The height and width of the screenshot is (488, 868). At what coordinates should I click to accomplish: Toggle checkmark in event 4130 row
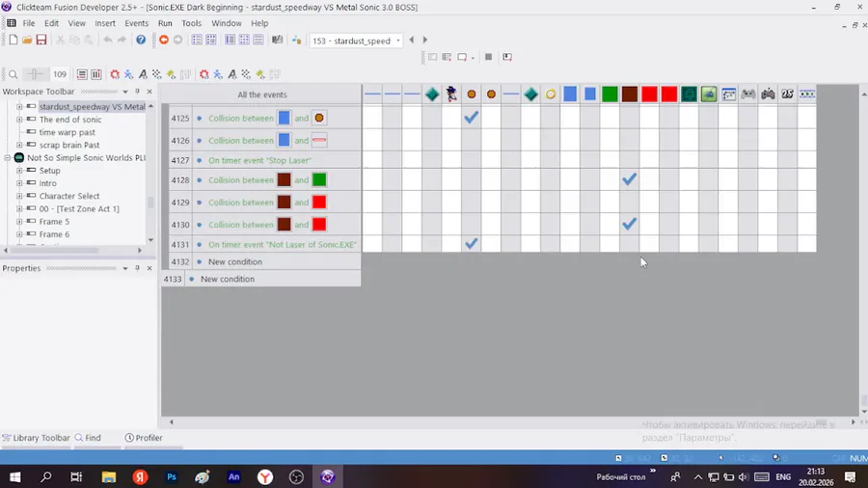click(630, 224)
